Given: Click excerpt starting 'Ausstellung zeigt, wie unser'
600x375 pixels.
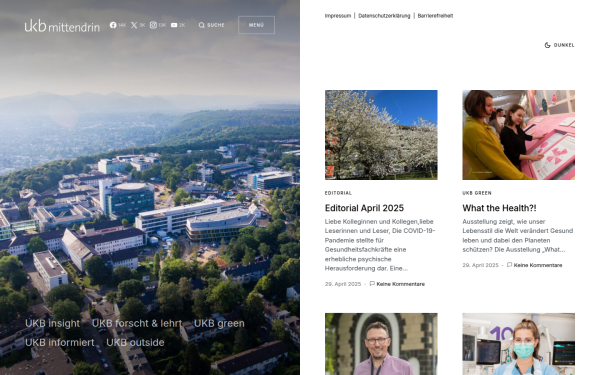Looking at the screenshot, I should (518, 236).
